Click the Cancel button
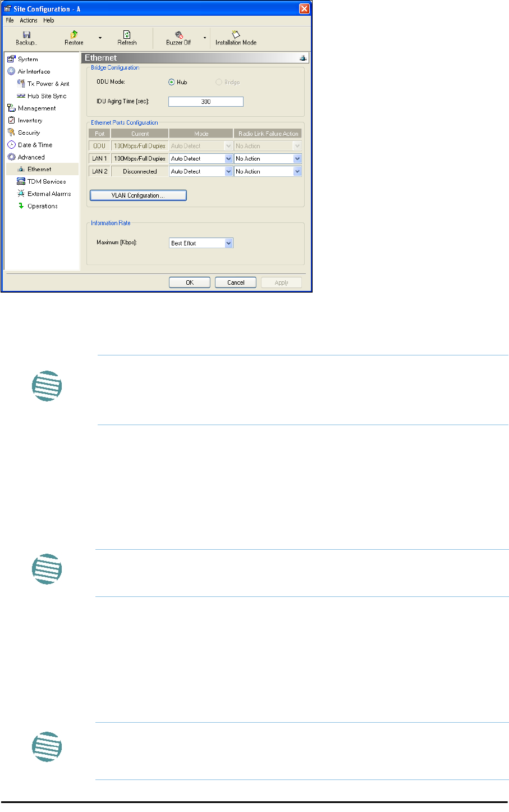509x812 pixels. 236,282
